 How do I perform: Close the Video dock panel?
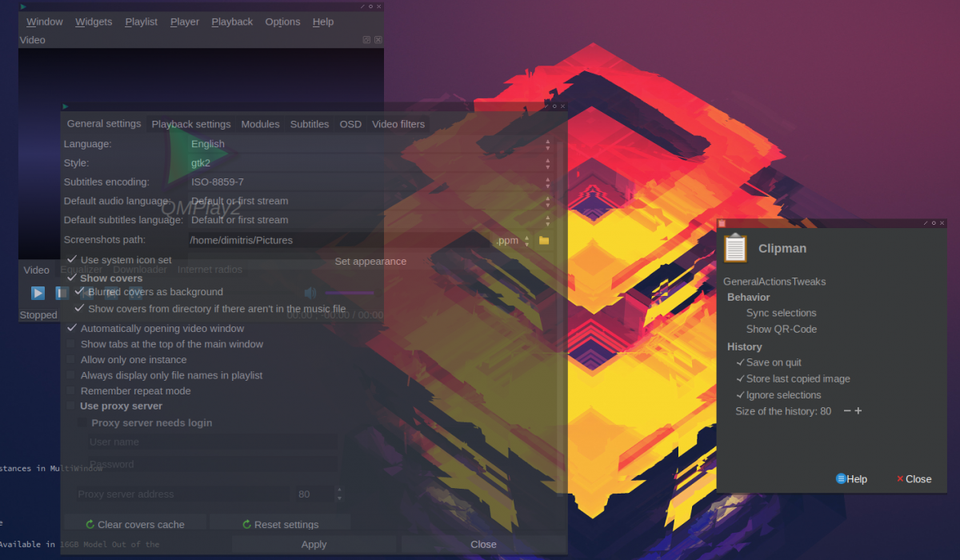point(378,39)
